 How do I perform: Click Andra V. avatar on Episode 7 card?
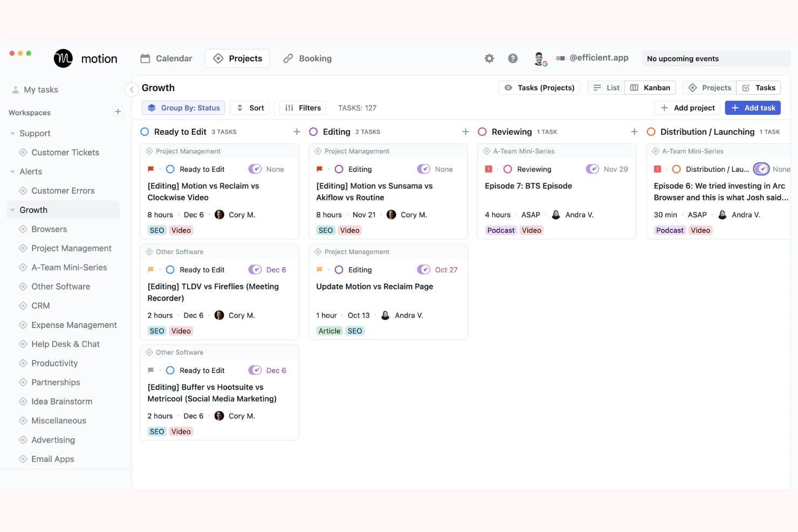click(x=556, y=215)
